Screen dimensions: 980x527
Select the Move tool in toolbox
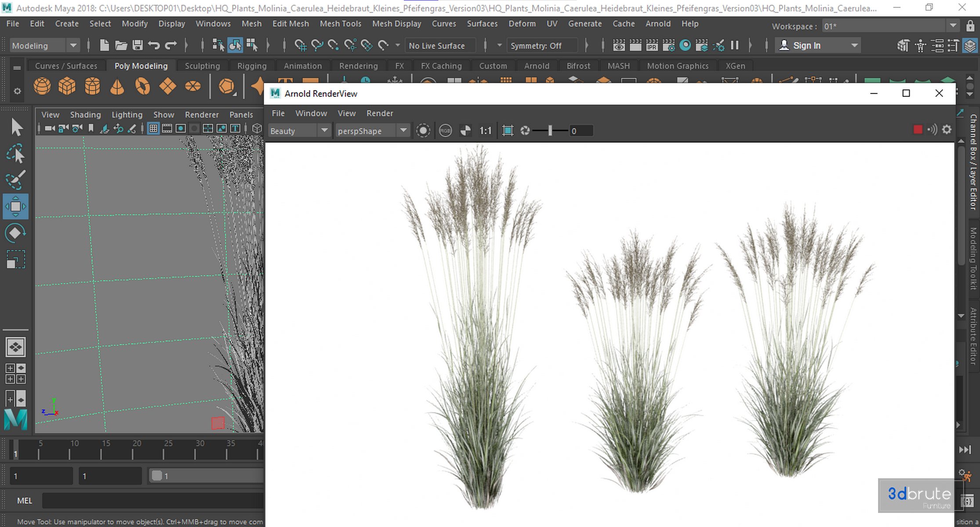click(x=15, y=206)
